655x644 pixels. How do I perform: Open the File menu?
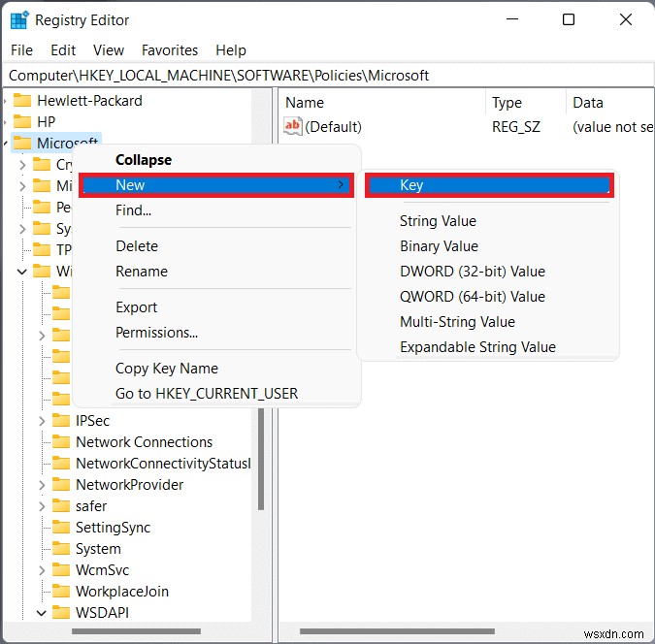coord(21,50)
